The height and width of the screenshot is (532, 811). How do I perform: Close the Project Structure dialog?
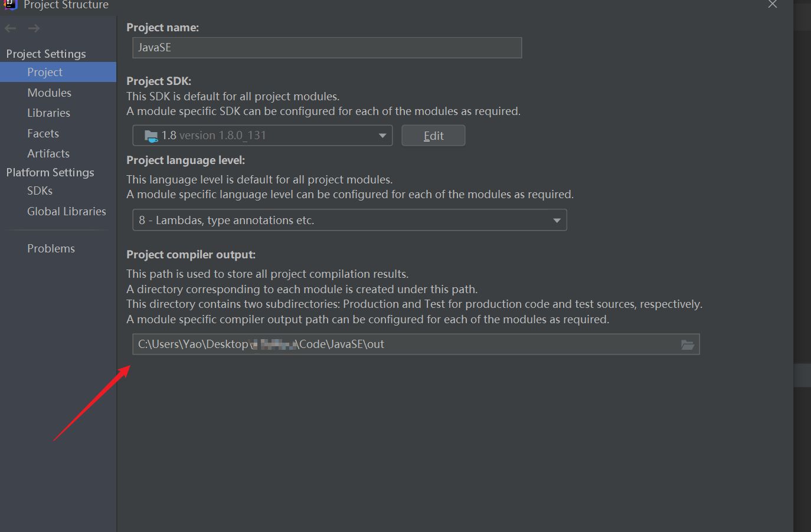[x=773, y=5]
